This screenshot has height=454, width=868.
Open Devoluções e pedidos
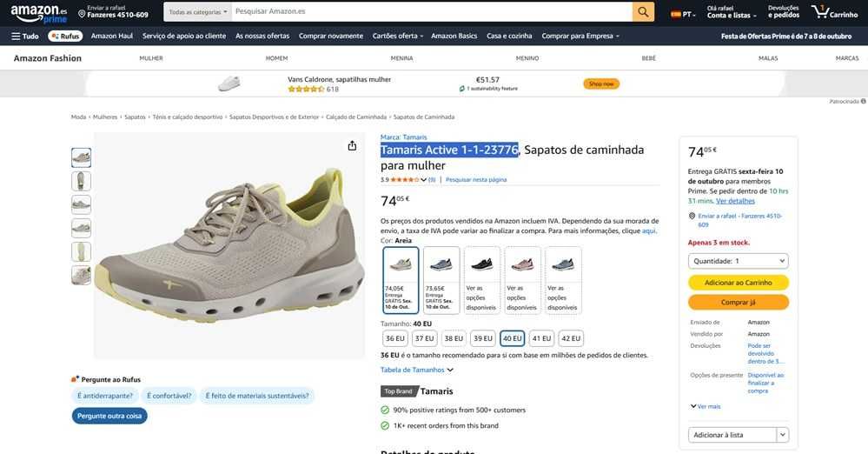[784, 11]
